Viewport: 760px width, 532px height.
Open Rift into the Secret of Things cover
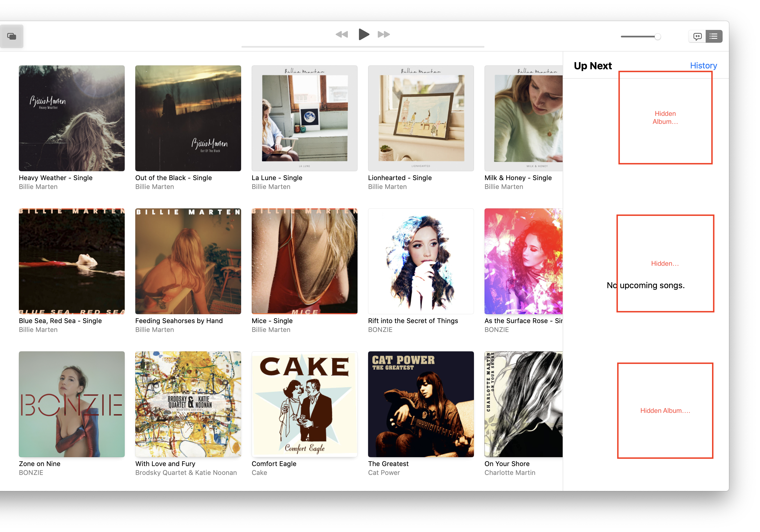pyautogui.click(x=421, y=261)
